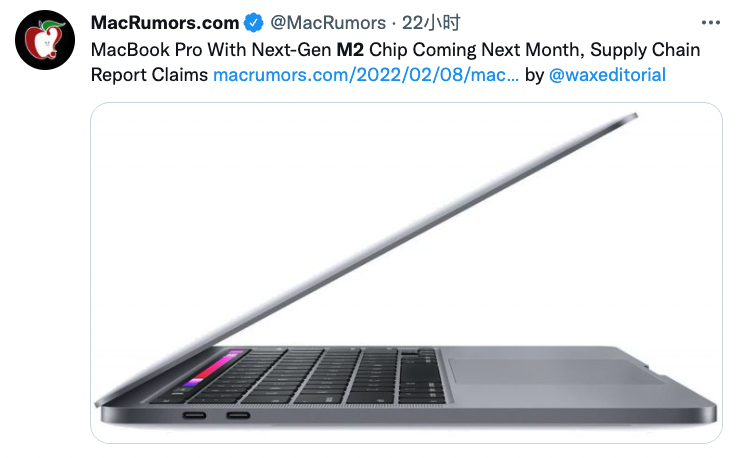
Task: Open MacRumors.com display name profile
Action: click(x=165, y=23)
